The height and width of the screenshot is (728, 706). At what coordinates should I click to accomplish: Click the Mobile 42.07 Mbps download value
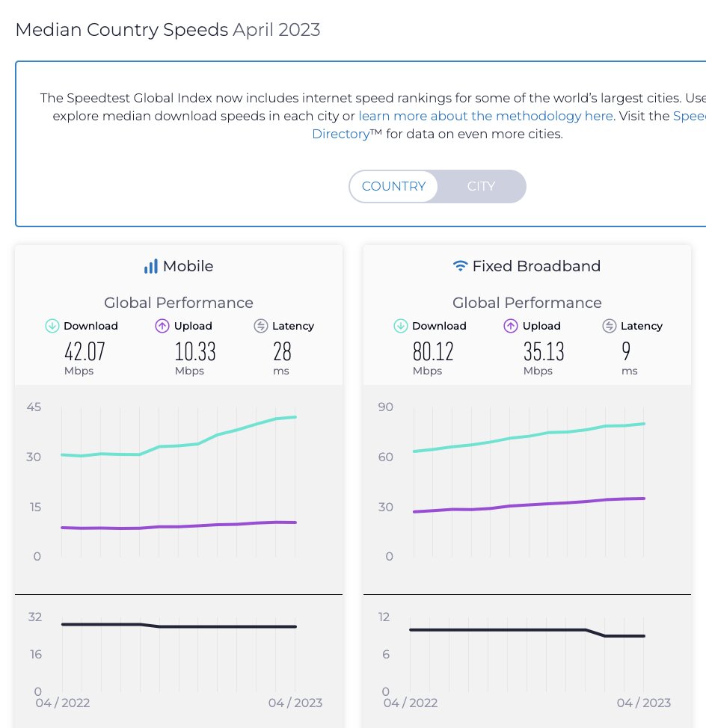coord(84,351)
